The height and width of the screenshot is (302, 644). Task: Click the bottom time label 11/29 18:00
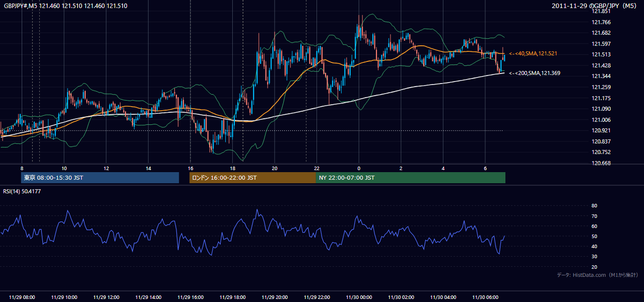pos(232,297)
